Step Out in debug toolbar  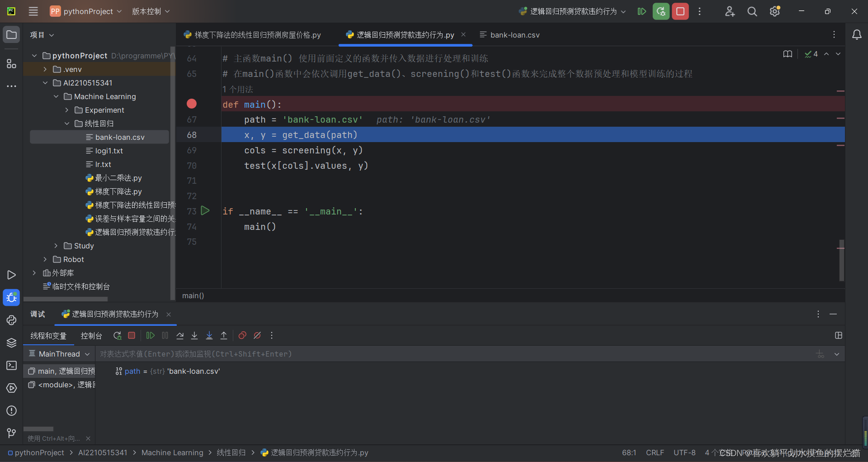pos(224,336)
